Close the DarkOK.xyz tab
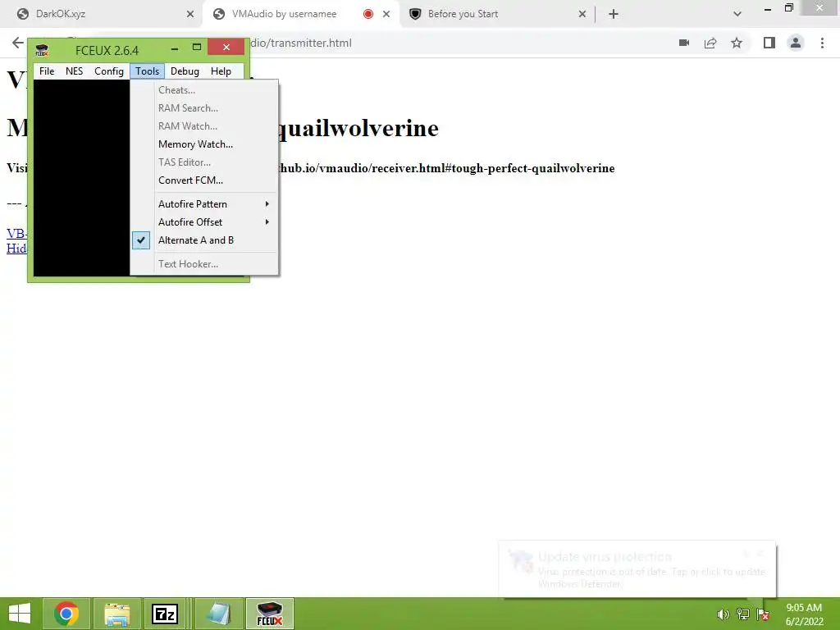Viewport: 840px width, 630px height. (x=190, y=15)
